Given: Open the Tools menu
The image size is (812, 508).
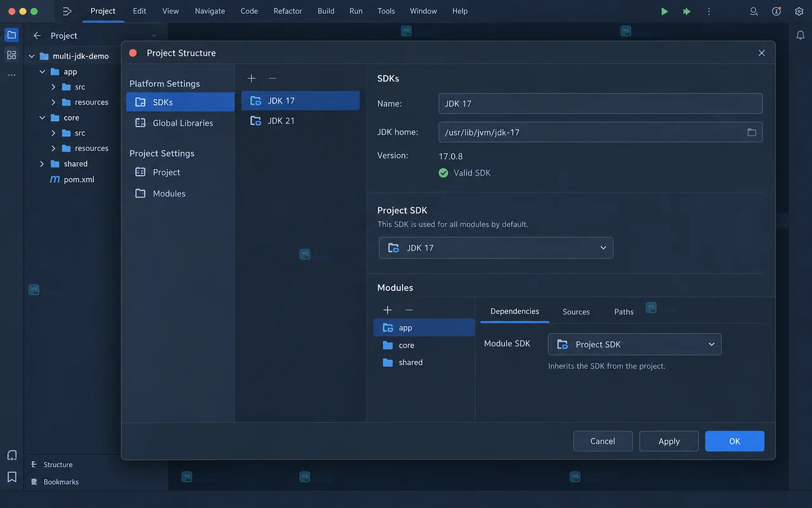Looking at the screenshot, I should [x=386, y=11].
